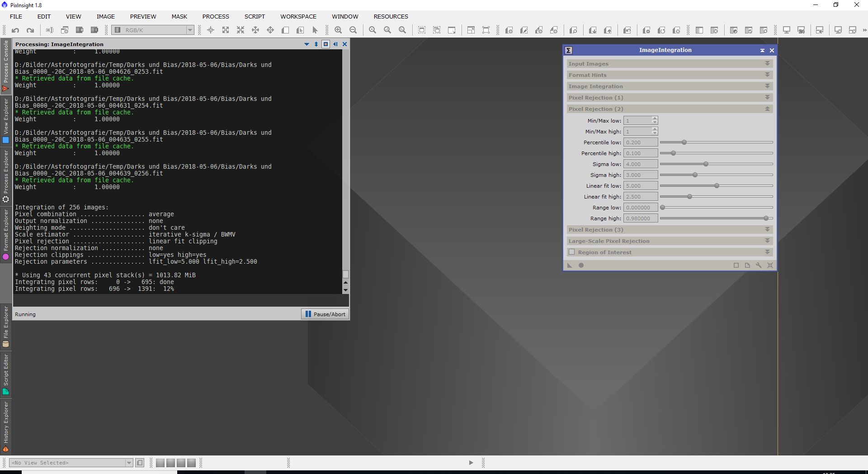Select the four-way pan mode icon
Viewport: 868px width, 474px height.
point(270,30)
